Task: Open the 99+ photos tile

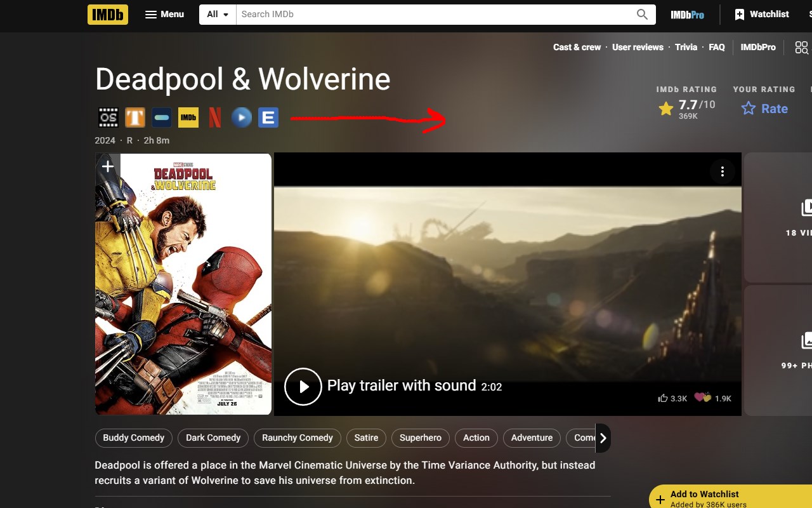Action: [x=778, y=351]
